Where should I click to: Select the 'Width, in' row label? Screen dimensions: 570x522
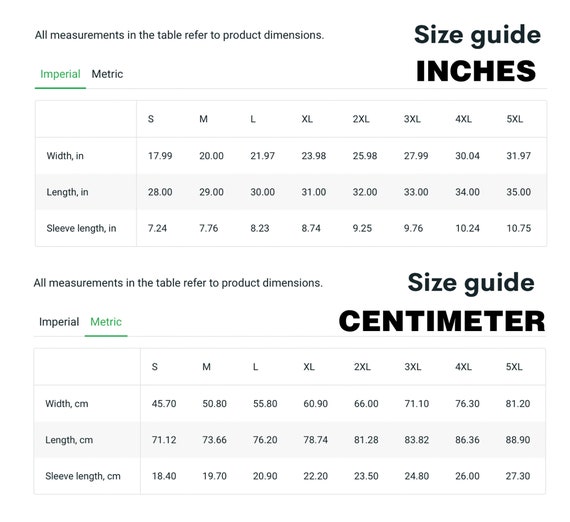(65, 156)
